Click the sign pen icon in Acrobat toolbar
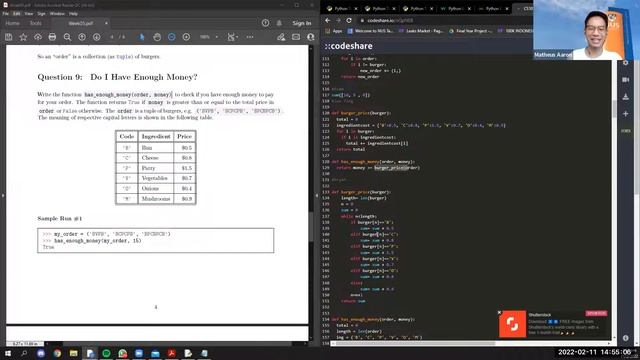Screen dimensions: 640x360 (281, 37)
